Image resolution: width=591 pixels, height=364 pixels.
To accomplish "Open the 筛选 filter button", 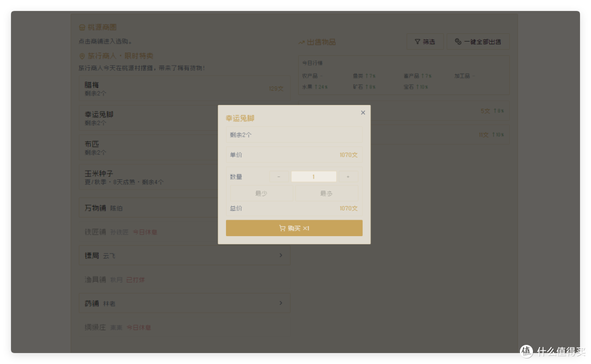I will 425,42.
